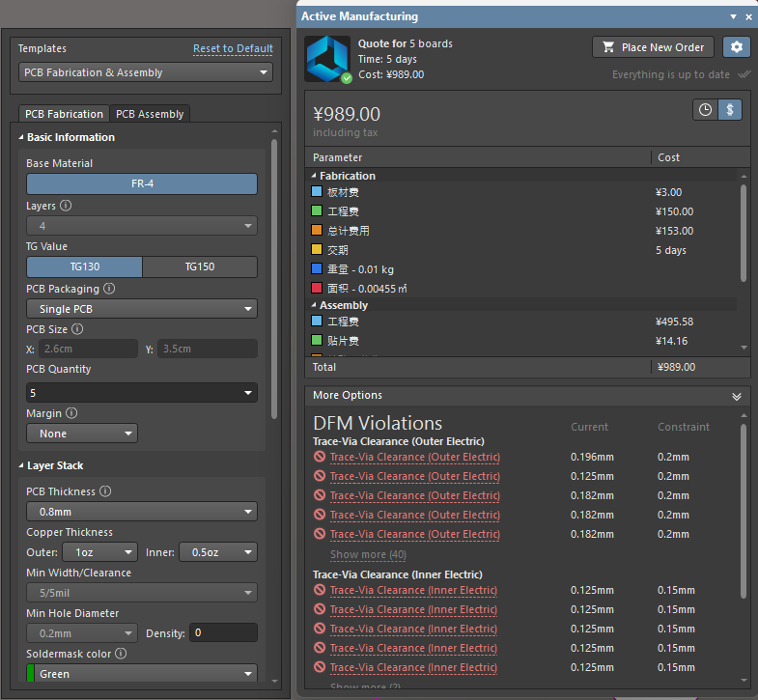Screen dimensions: 758x700
Task: Open the Min Width/Clearance dropdown 5/5mil
Action: point(142,593)
